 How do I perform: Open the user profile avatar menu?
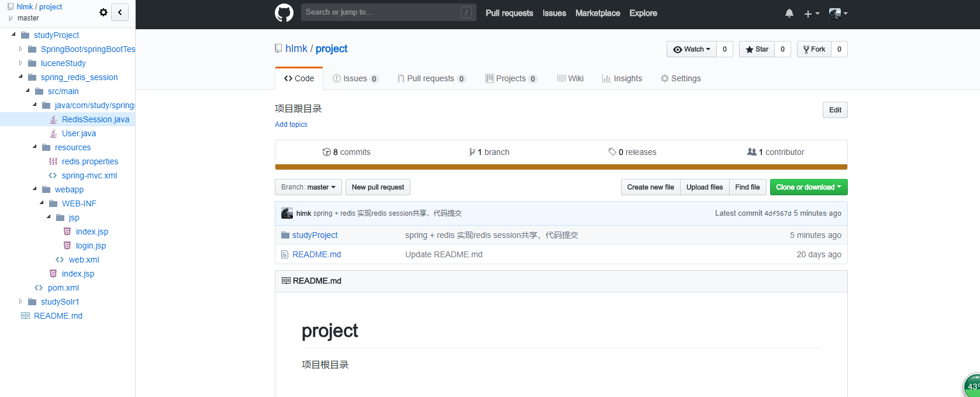[x=838, y=13]
